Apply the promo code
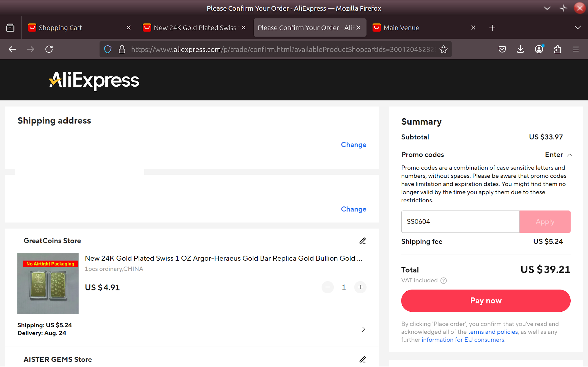Screen dimensions: 588x367 545,222
